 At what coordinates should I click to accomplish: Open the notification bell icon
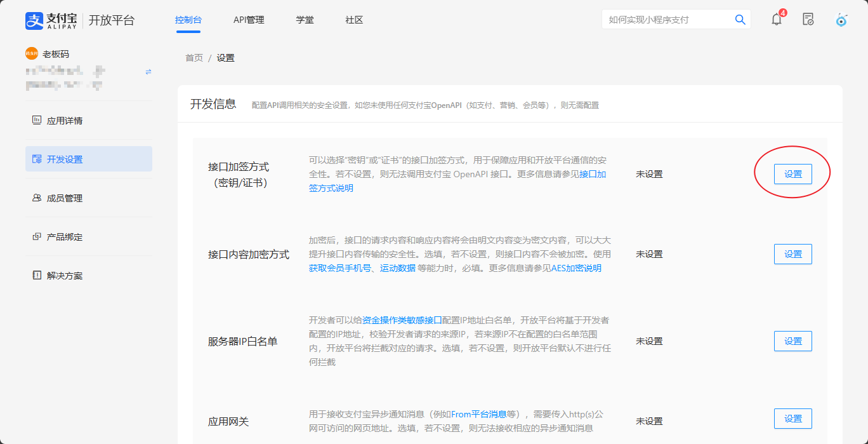point(777,19)
